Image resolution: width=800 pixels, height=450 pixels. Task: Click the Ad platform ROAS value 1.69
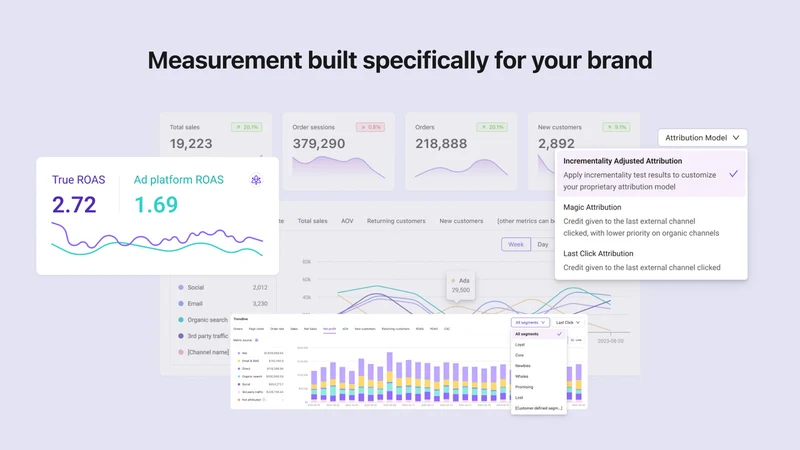156,205
